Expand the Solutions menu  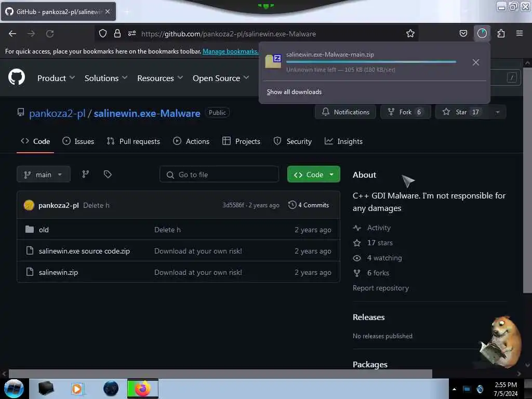tap(106, 78)
